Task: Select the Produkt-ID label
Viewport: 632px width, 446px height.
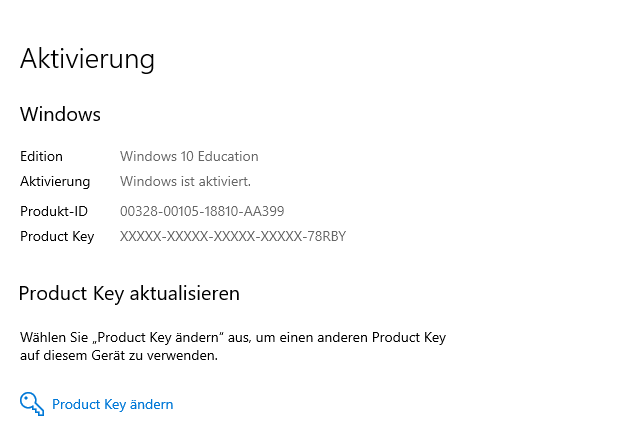Action: pyautogui.click(x=54, y=211)
